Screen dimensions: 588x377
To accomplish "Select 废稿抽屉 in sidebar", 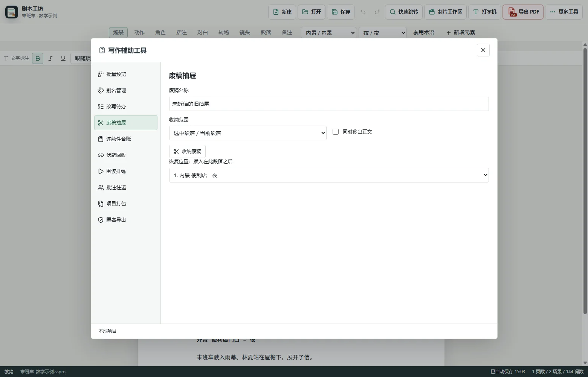I will pyautogui.click(x=126, y=123).
